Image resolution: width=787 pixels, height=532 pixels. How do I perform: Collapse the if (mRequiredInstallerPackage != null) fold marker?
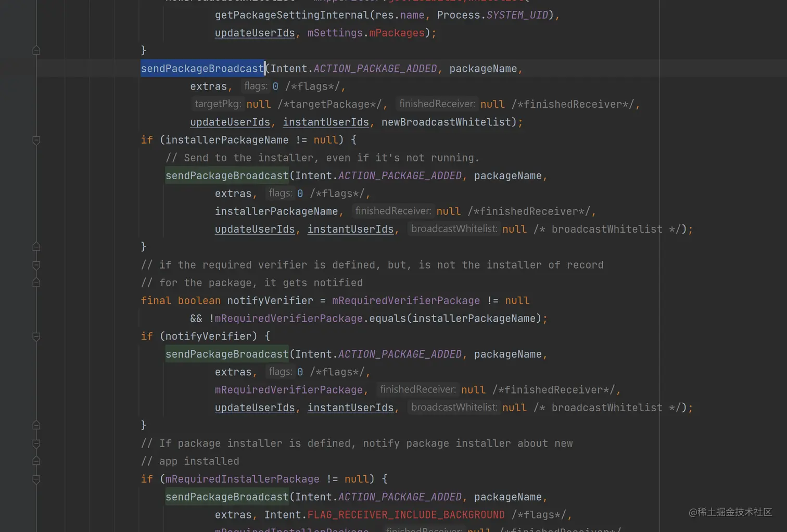(36, 479)
